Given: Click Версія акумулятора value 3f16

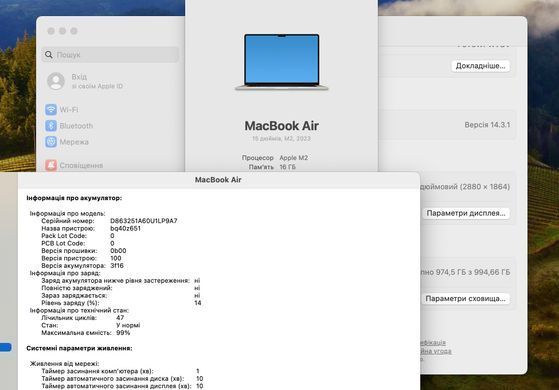Looking at the screenshot, I should 117,266.
